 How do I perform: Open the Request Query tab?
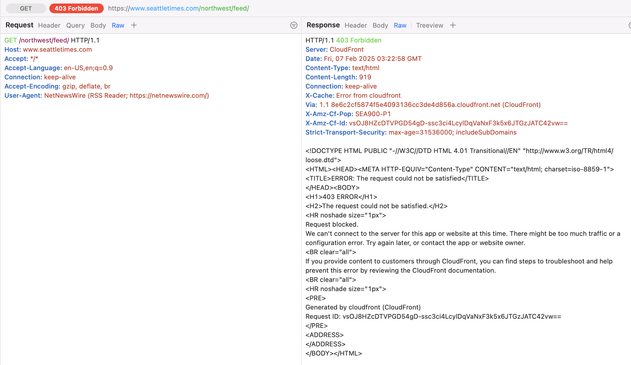75,25
